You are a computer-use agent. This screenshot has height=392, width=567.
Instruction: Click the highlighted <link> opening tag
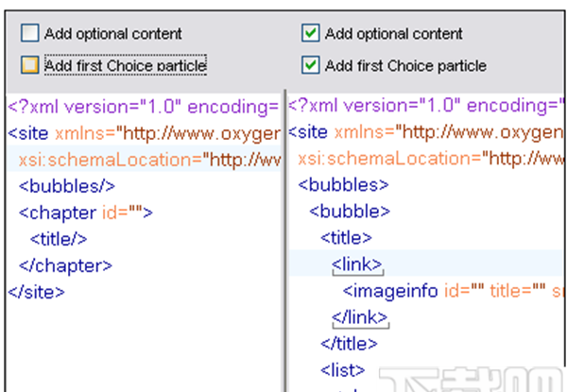click(x=357, y=264)
